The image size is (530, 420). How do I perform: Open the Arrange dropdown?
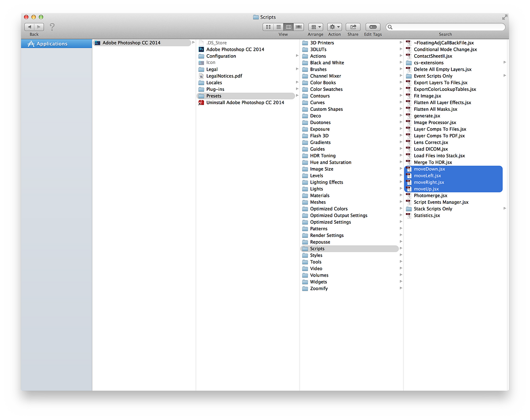[315, 27]
